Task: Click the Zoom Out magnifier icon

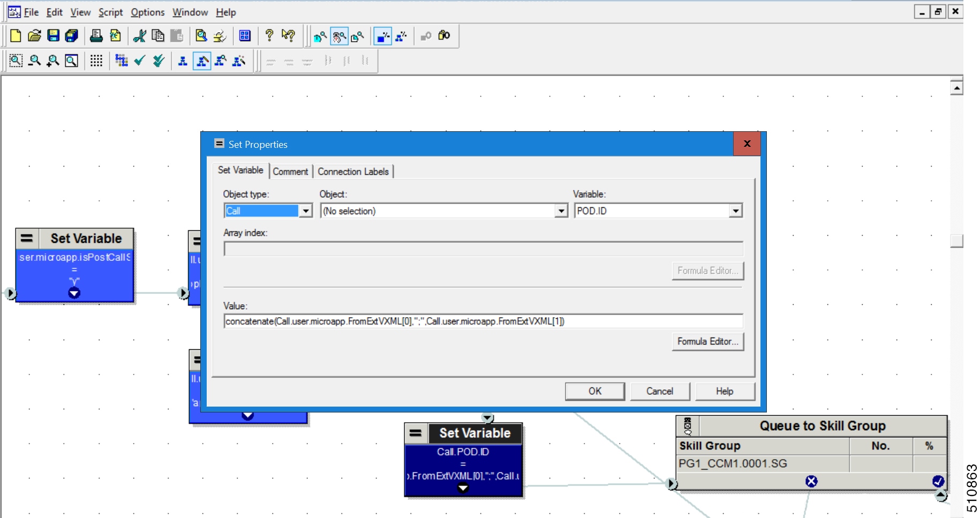Action: tap(35, 61)
